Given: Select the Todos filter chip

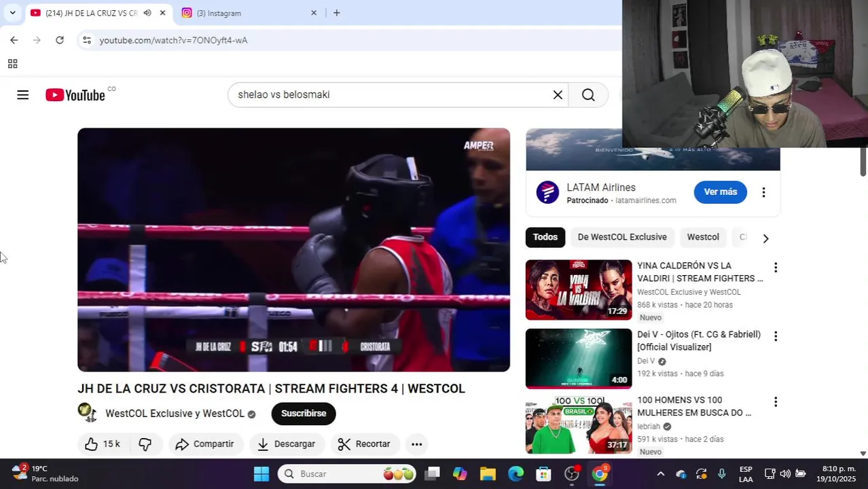Looking at the screenshot, I should (x=545, y=237).
